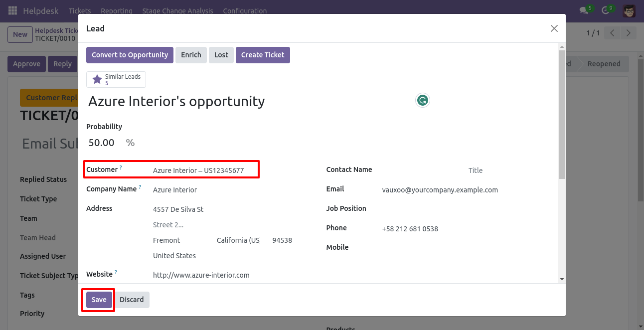644x330 pixels.
Task: Click the Helpdesk Tickets breadcrumb link
Action: [x=57, y=30]
